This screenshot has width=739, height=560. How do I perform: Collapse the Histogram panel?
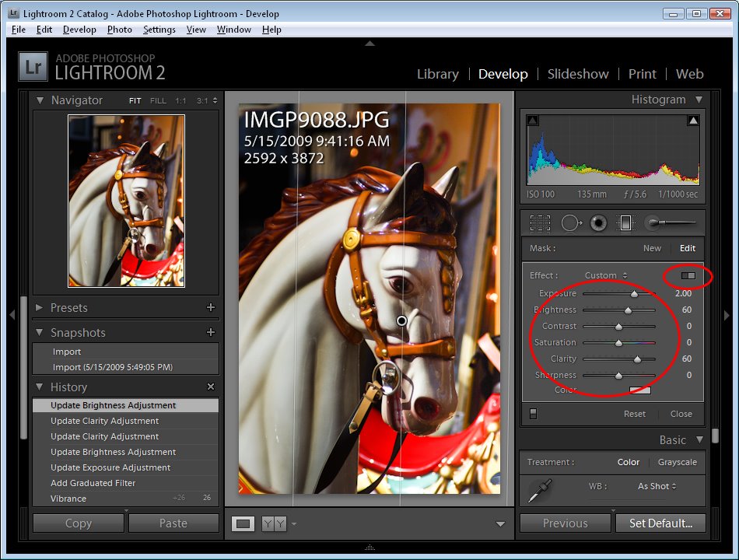(x=699, y=100)
